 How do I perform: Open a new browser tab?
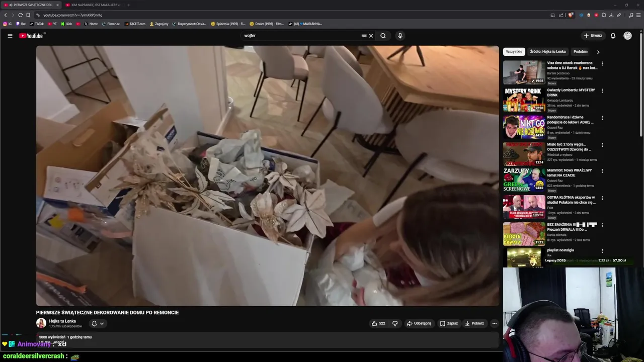pos(128,5)
